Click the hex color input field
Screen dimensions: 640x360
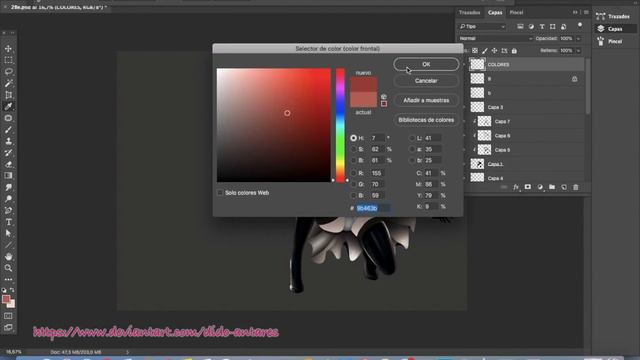(x=373, y=208)
